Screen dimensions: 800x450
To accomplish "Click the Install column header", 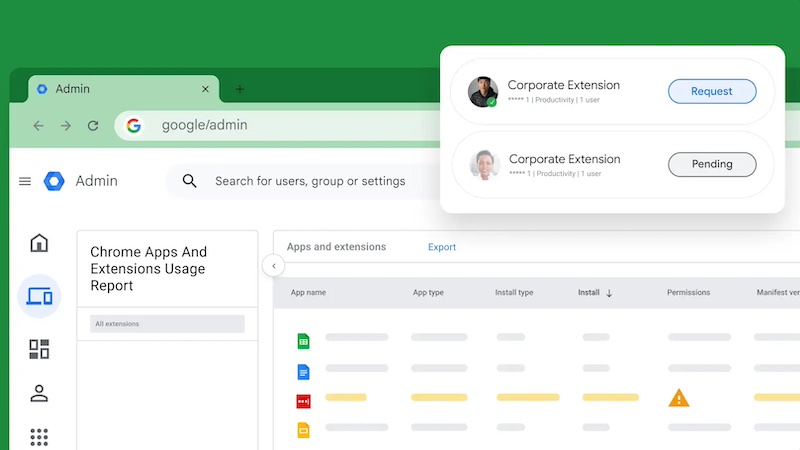I will coord(588,292).
